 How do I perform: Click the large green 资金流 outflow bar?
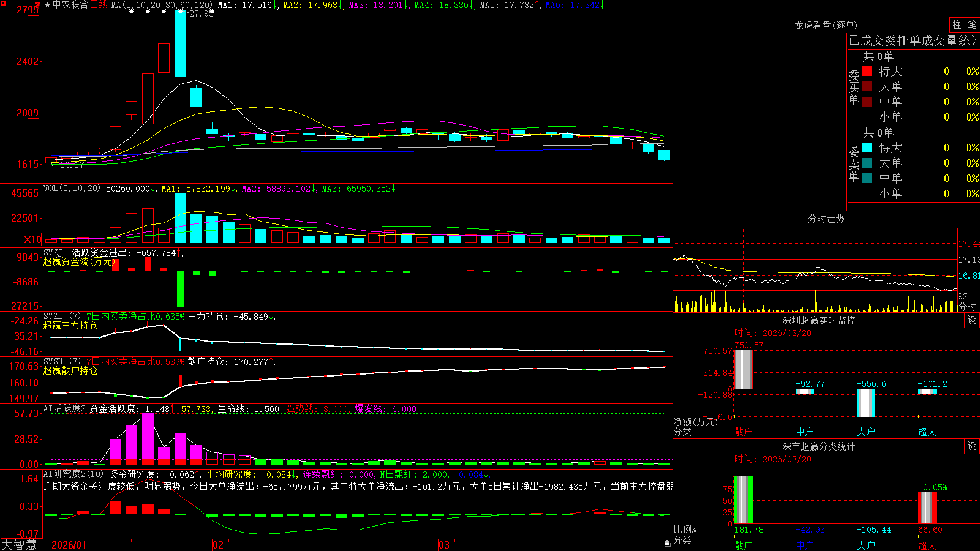[x=180, y=288]
